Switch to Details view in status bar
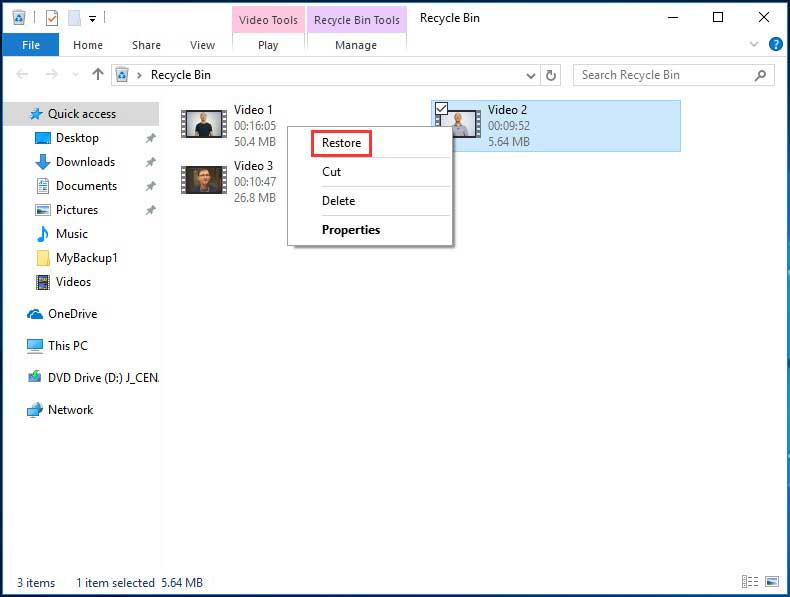Viewport: 790px width, 597px height. point(750,581)
